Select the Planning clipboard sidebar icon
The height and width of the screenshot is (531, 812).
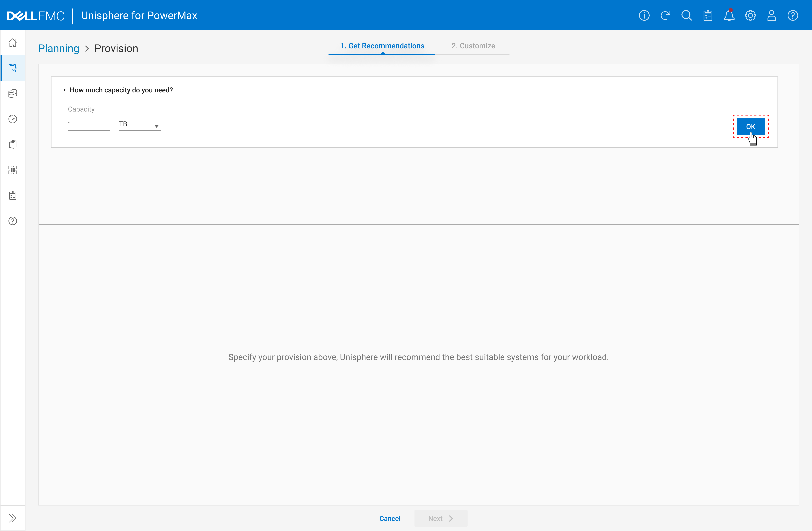(x=13, y=68)
